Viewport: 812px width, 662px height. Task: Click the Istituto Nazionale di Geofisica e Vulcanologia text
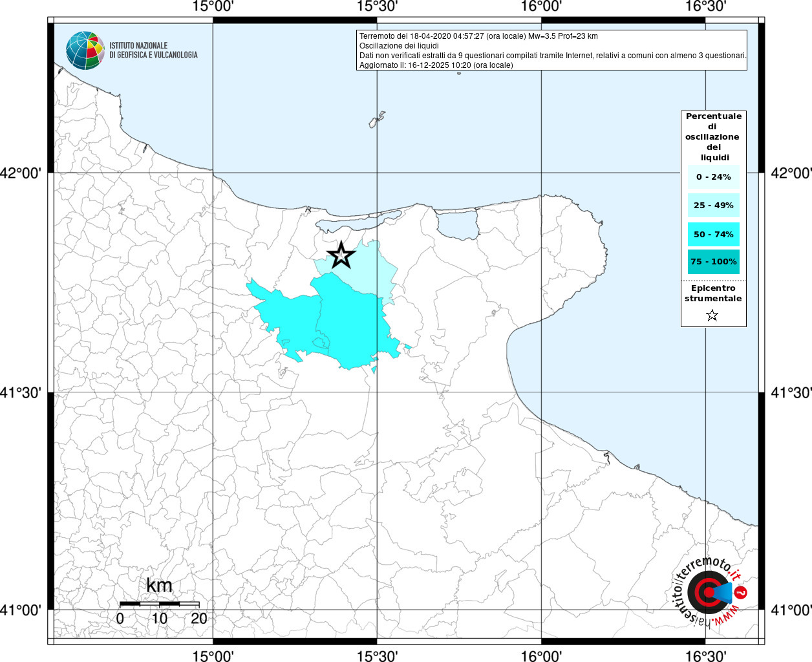tap(153, 50)
